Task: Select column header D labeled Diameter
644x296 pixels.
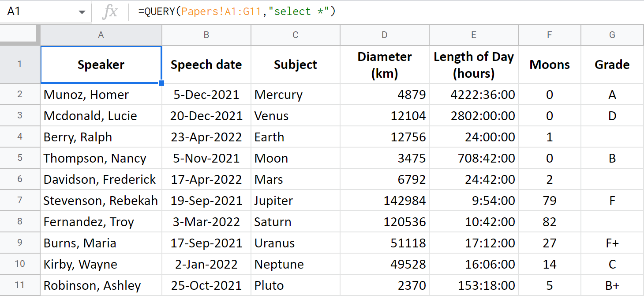Action: coord(384,34)
